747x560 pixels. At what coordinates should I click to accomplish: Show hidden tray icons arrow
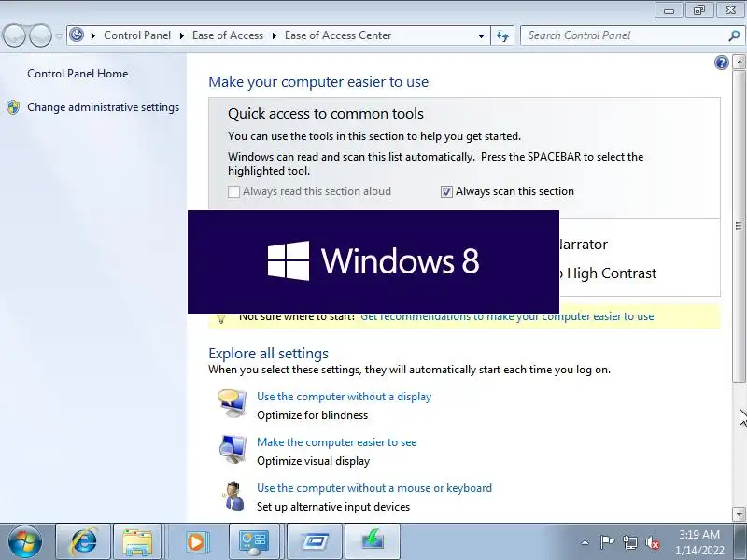click(585, 542)
